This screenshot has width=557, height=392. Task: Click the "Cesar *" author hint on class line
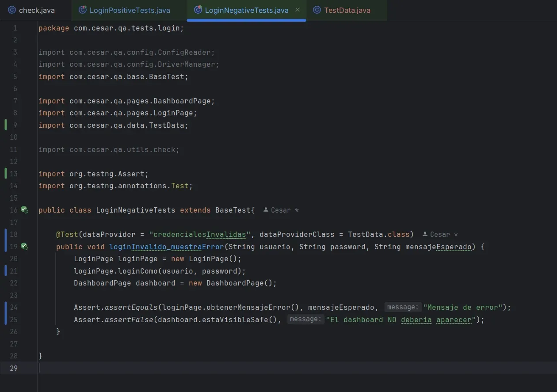283,209
